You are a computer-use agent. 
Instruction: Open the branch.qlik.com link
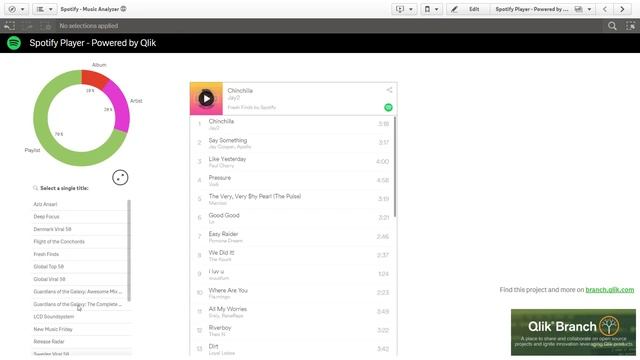[609, 290]
